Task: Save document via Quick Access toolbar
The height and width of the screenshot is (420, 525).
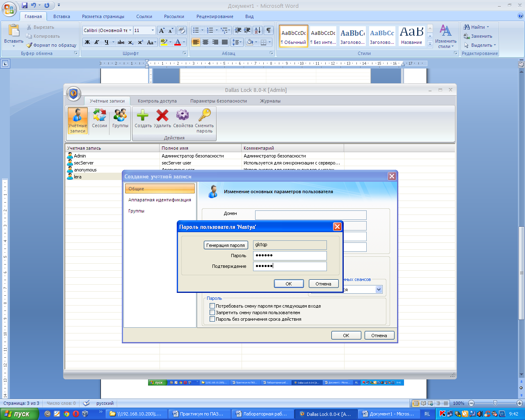Action: point(25,5)
